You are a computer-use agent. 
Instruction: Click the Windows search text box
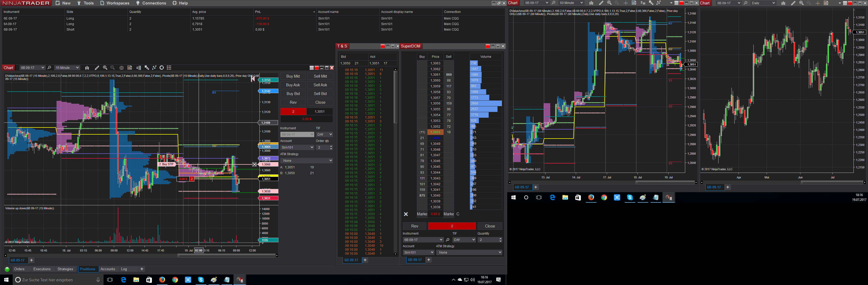tap(57, 280)
